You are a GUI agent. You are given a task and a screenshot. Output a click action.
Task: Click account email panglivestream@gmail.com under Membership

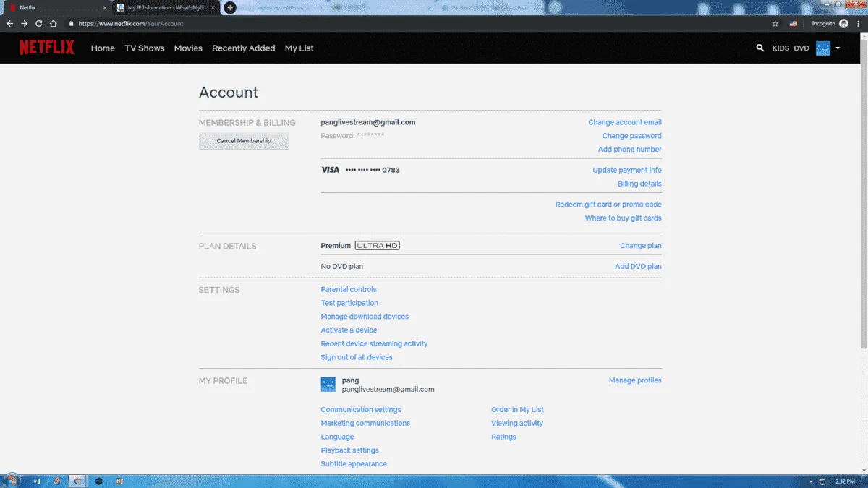[x=368, y=122]
